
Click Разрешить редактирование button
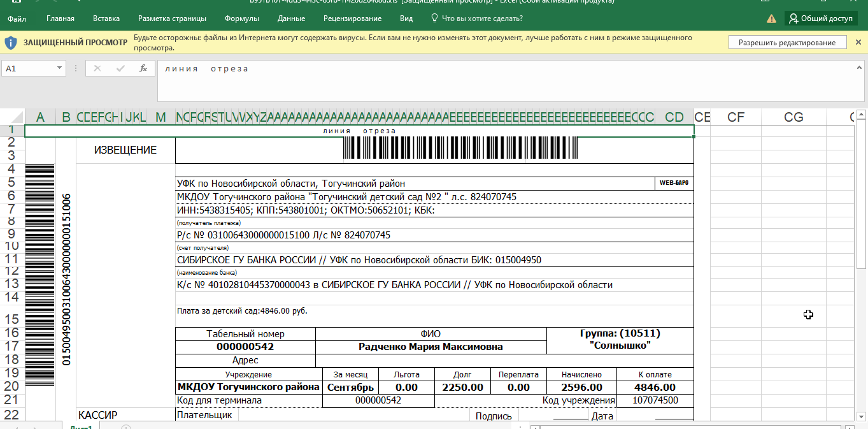tap(787, 43)
